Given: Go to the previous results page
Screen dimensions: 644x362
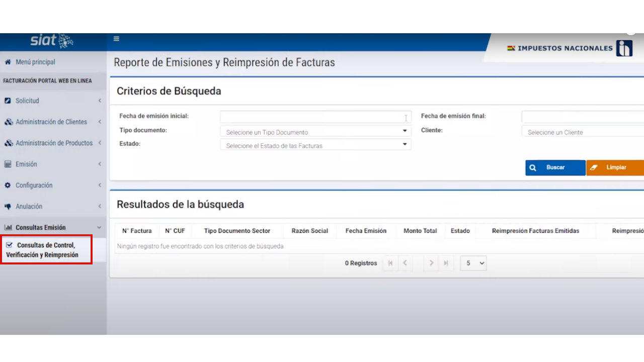Looking at the screenshot, I should [405, 263].
